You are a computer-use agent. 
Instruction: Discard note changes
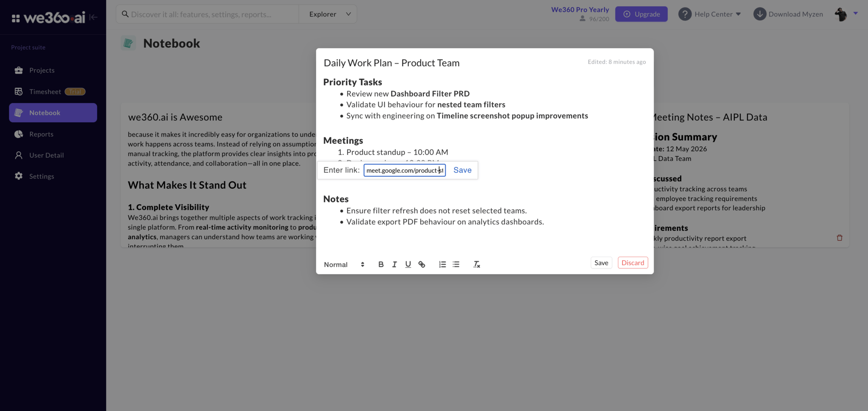click(633, 263)
